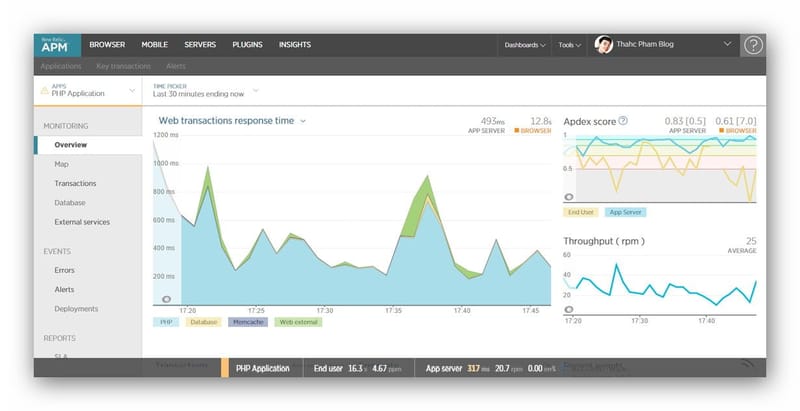Click the 12.8s browser value
The image size is (800, 411).
(x=541, y=121)
